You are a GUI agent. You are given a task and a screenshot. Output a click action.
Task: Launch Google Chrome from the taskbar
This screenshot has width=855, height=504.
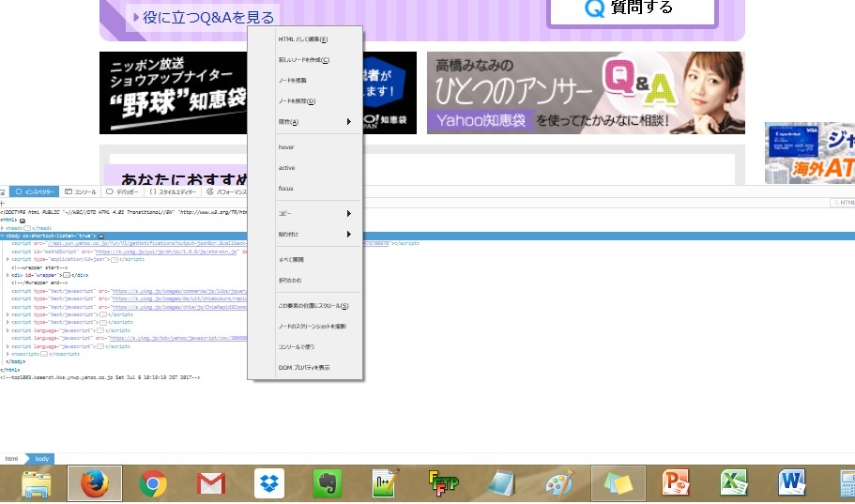(153, 483)
